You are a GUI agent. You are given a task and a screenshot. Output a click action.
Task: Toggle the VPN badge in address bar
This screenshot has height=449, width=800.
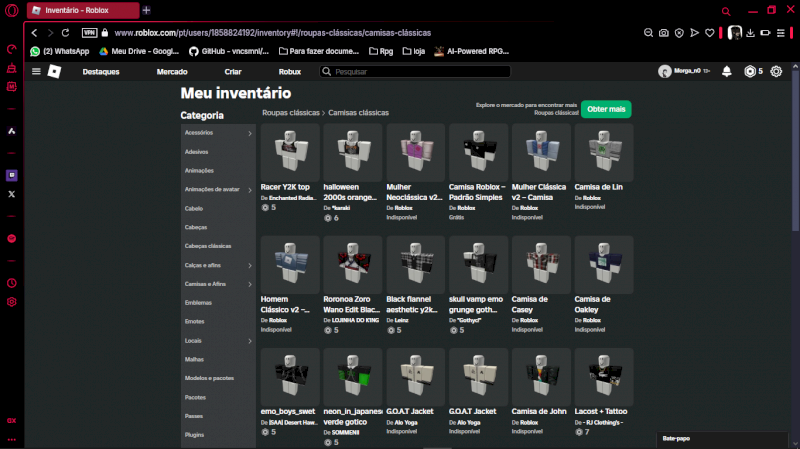click(89, 32)
